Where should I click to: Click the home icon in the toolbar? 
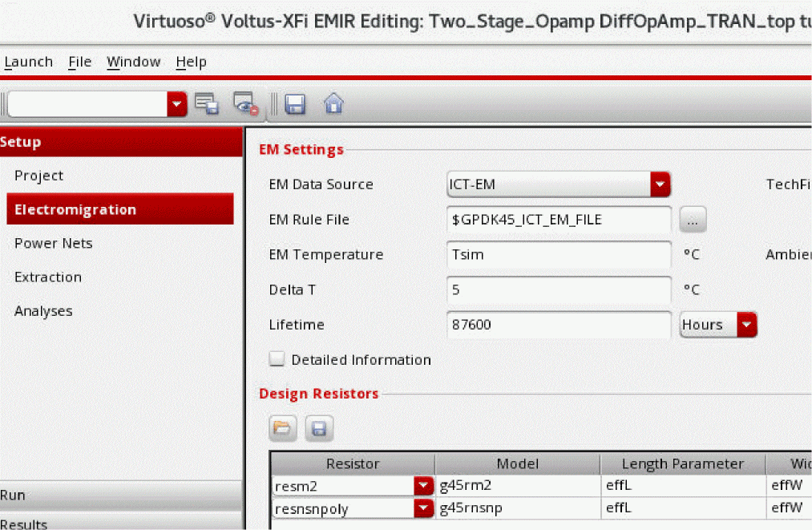pos(333,103)
